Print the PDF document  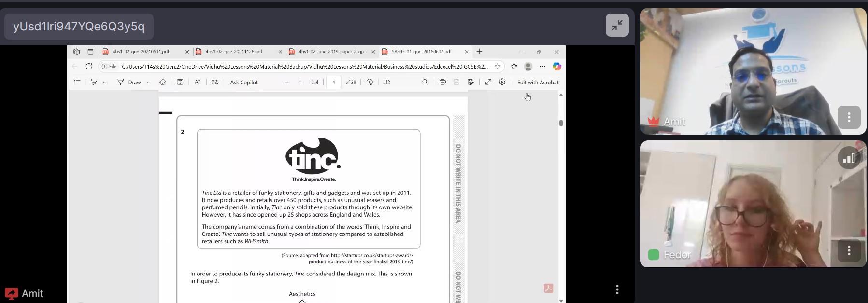pyautogui.click(x=442, y=82)
